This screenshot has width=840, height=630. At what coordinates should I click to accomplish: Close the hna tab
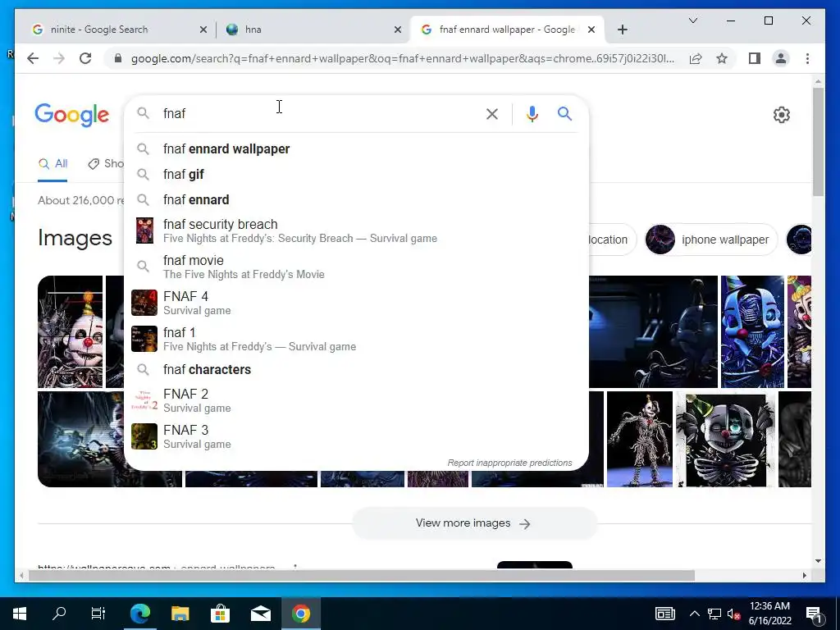(x=398, y=30)
